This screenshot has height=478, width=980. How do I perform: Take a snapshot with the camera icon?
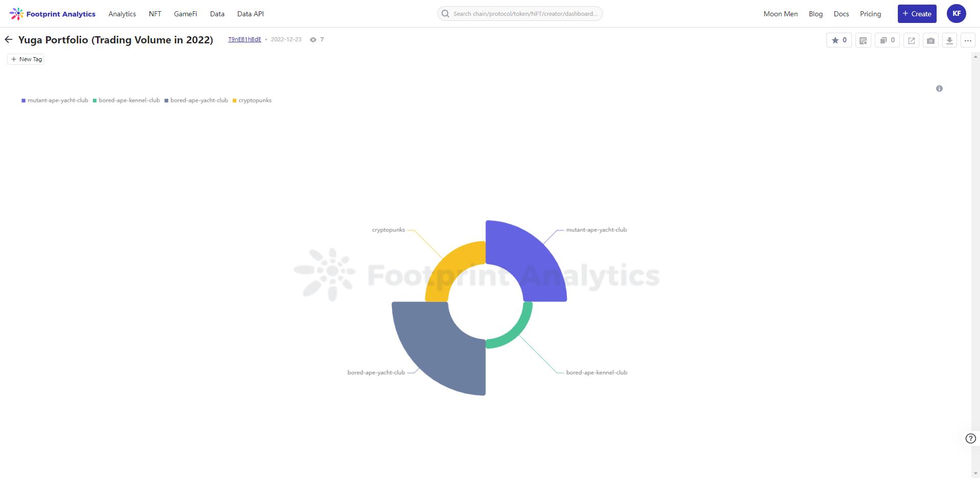tap(930, 40)
